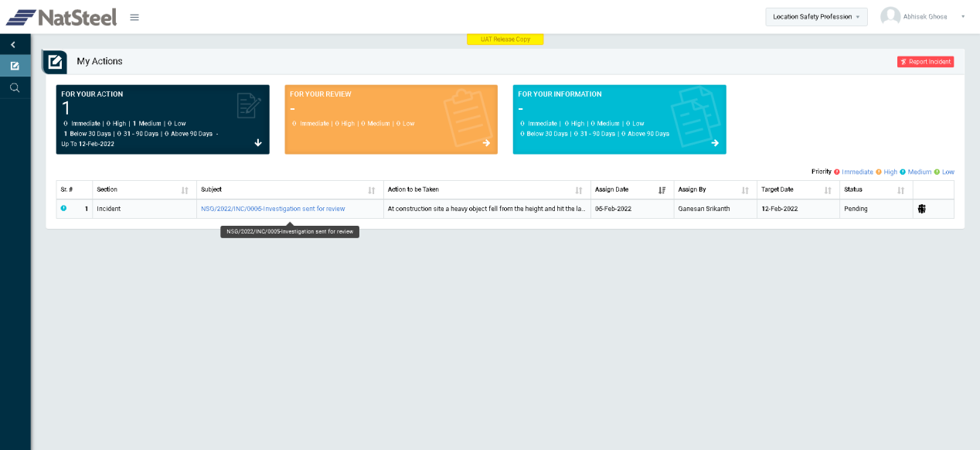This screenshot has height=450, width=980.
Task: Click the user avatar picture
Action: coord(890,16)
